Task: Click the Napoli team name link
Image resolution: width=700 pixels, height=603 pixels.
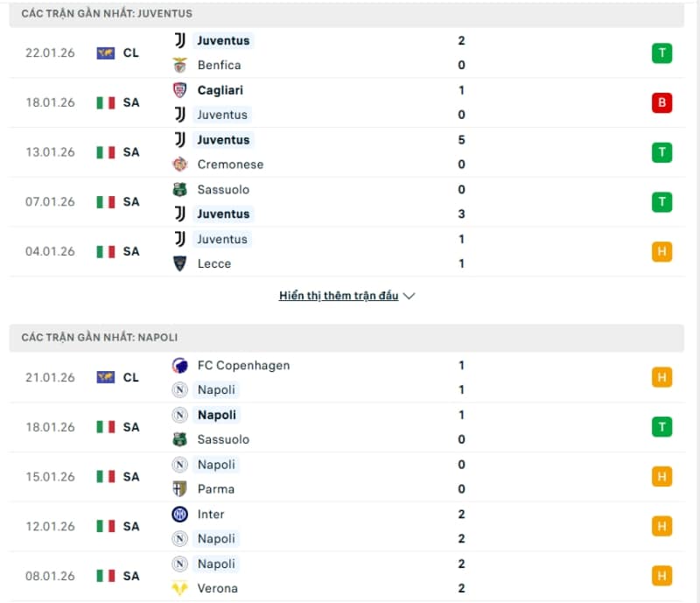Action: pos(216,389)
